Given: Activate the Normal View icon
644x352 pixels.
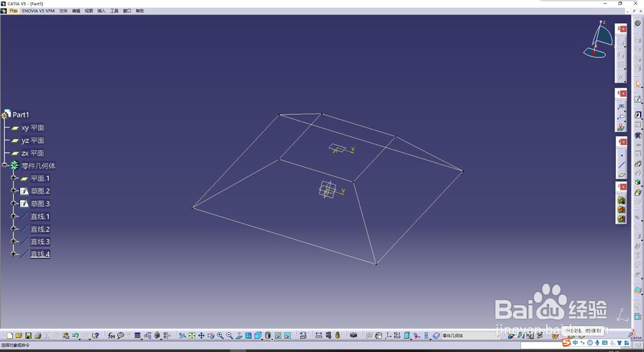Looking at the screenshot, I should tap(239, 335).
